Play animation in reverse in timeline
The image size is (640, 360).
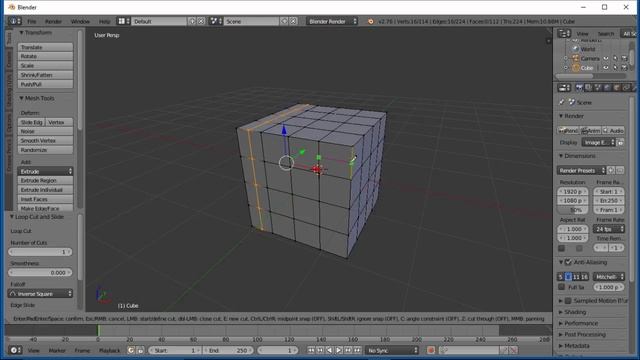coord(329,350)
